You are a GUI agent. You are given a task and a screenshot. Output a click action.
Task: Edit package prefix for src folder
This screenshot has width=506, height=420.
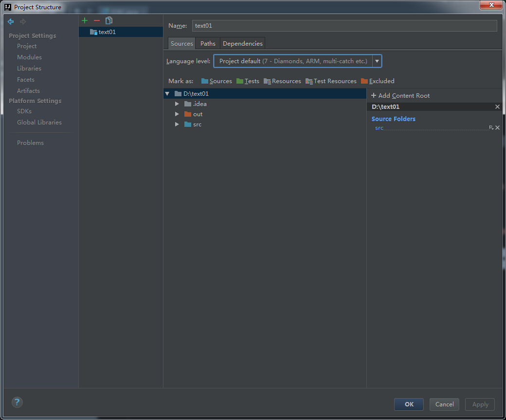(491, 128)
